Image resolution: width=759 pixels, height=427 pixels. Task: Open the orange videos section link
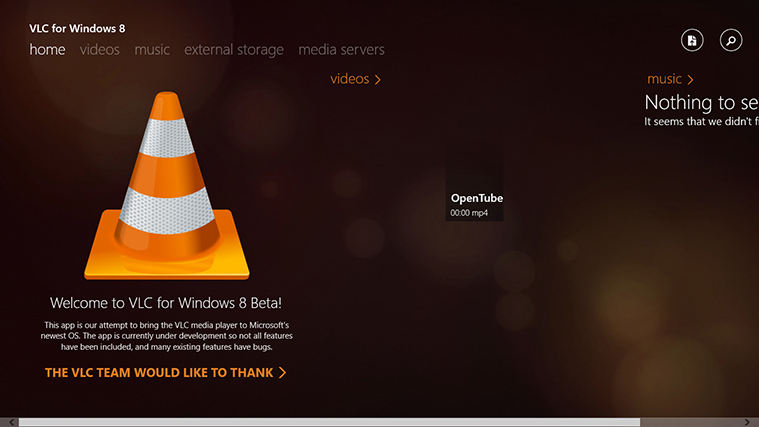click(x=355, y=79)
